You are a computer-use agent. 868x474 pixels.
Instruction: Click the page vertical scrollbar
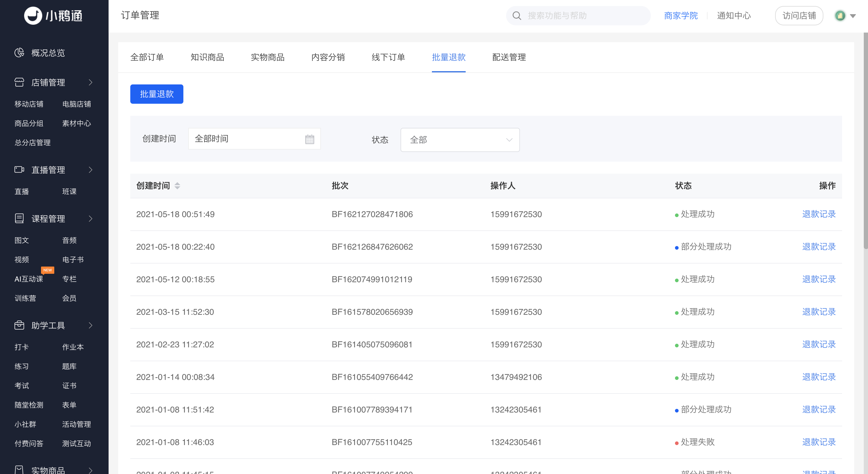tap(865, 141)
